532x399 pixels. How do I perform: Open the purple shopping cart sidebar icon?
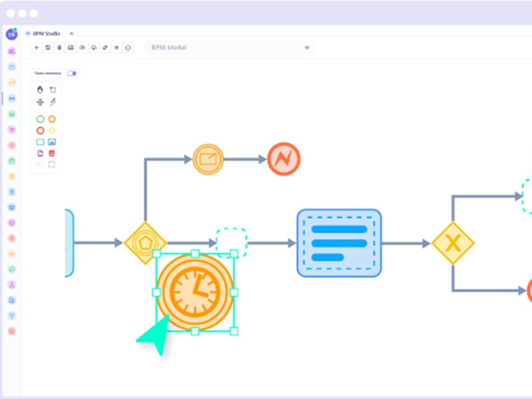(x=11, y=130)
